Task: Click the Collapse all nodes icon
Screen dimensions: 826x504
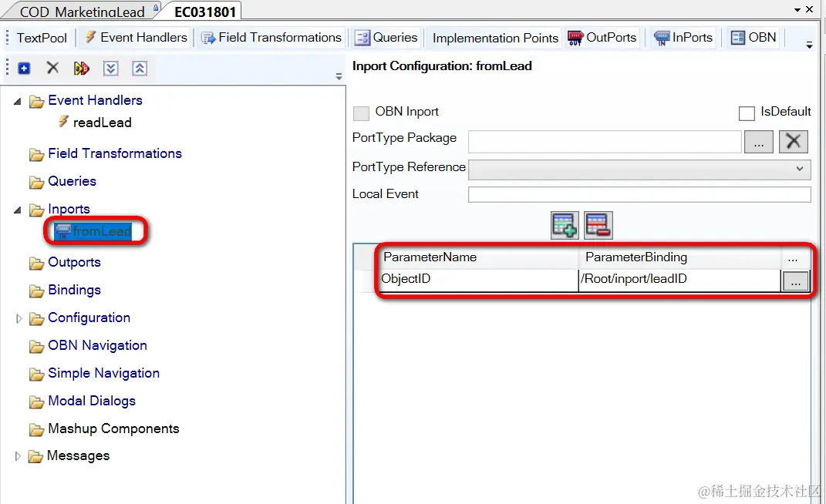Action: [x=140, y=69]
